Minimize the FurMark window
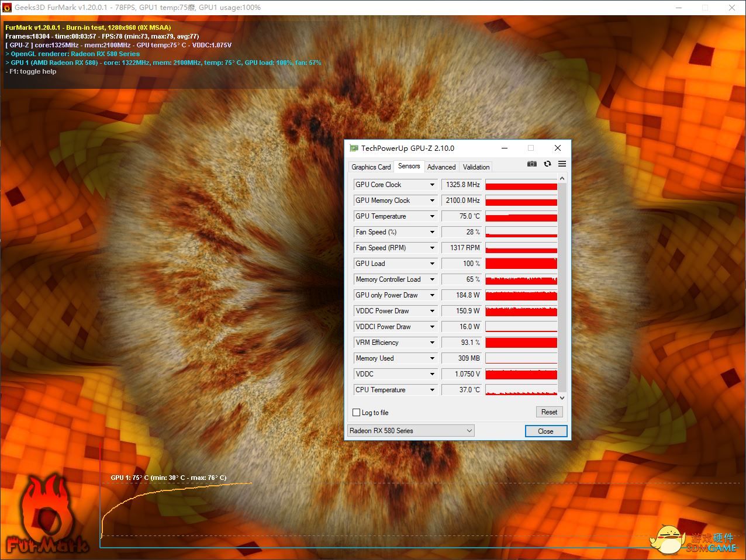 (679, 8)
